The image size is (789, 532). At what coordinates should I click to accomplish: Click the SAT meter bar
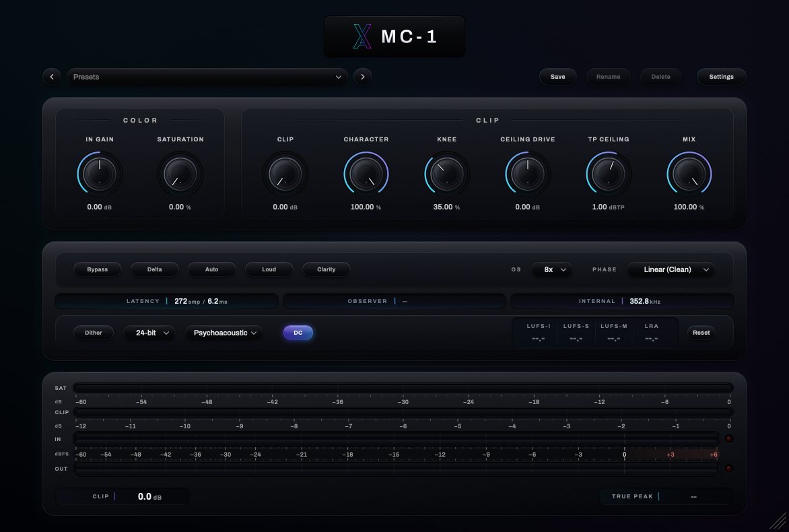[x=403, y=388]
